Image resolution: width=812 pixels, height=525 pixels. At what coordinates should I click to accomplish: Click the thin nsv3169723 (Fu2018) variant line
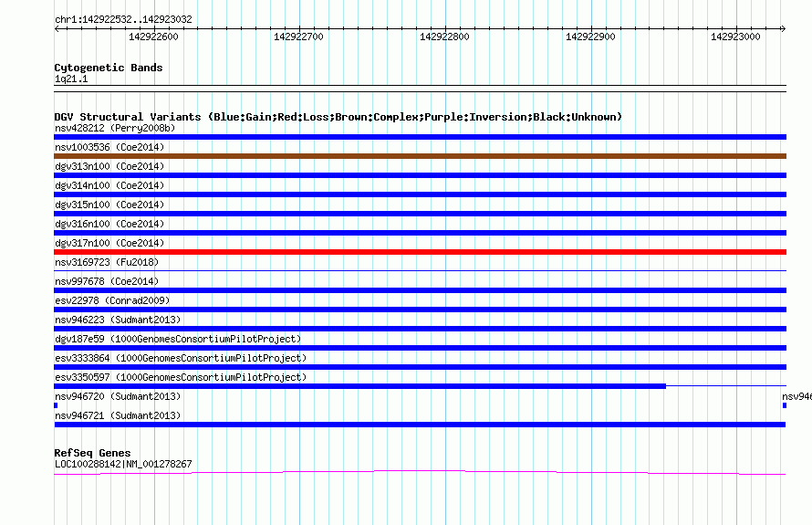[x=420, y=270]
